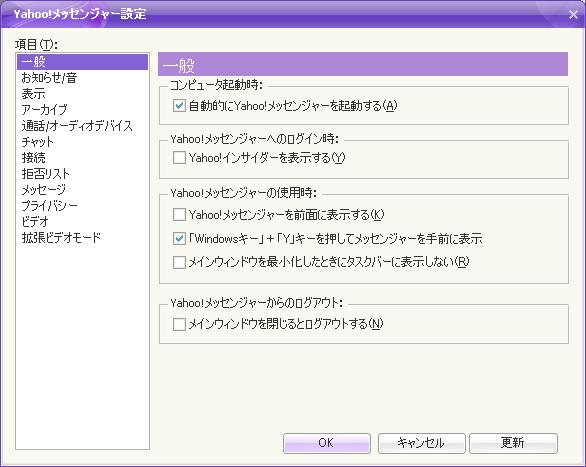Select 一般 in the category list
This screenshot has width=586, height=467.
click(82, 62)
